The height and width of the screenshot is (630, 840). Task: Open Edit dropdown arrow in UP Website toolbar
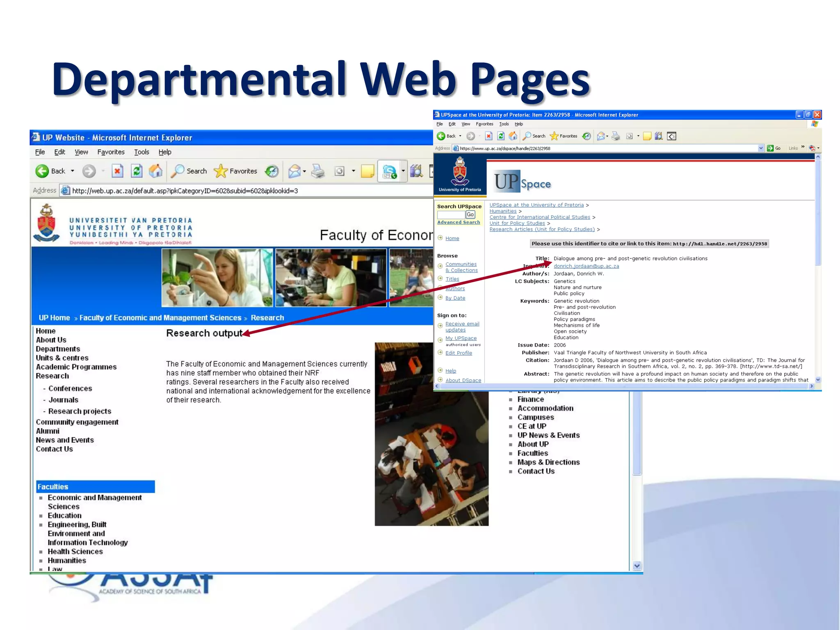point(353,171)
